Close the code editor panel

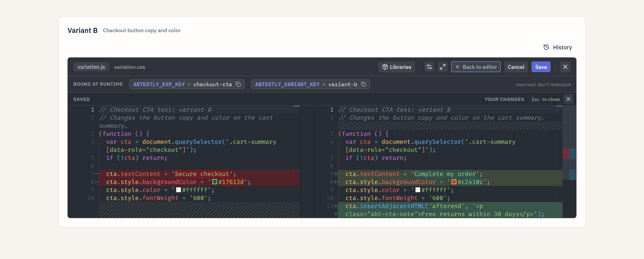(x=565, y=67)
